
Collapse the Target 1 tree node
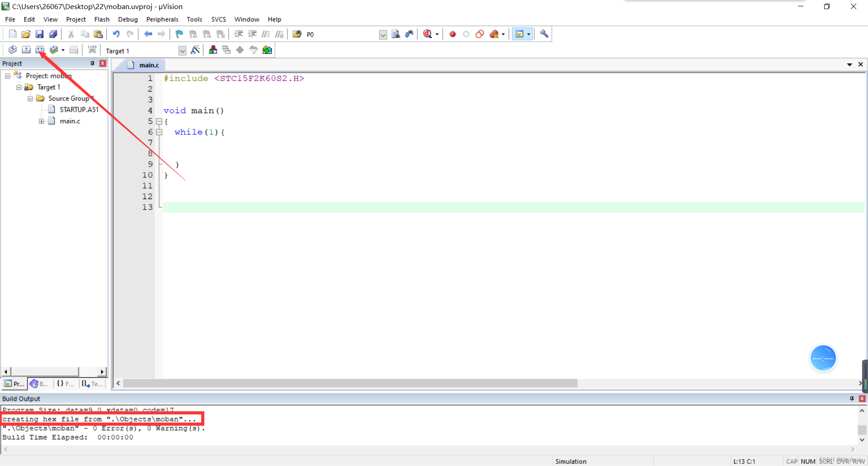click(x=19, y=87)
